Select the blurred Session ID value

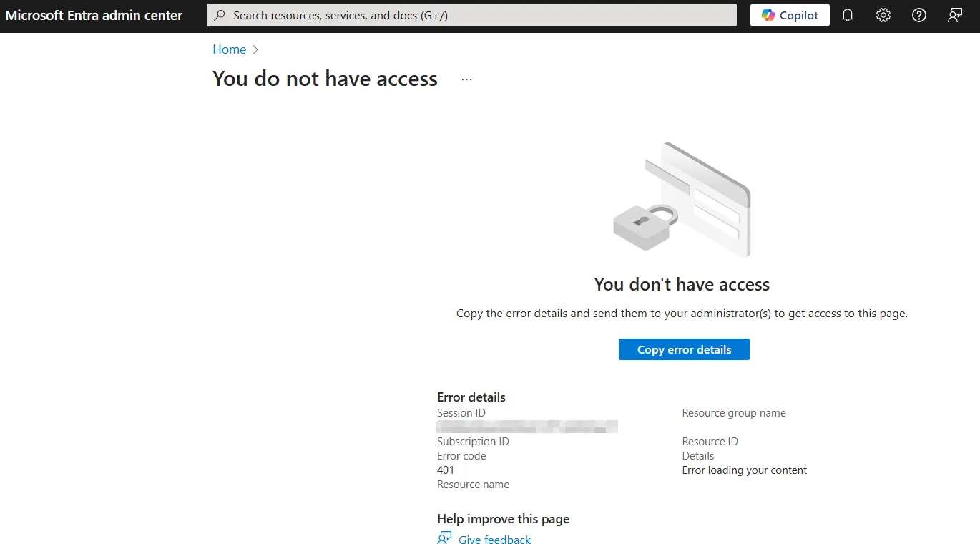(x=527, y=427)
